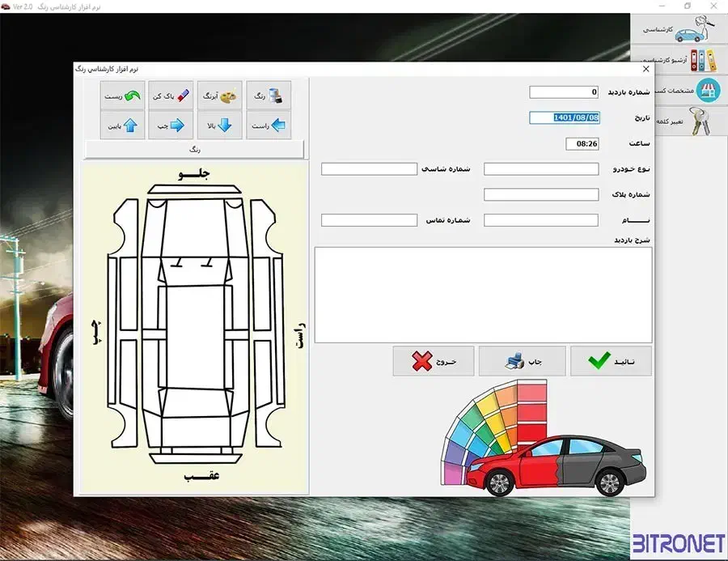
Task: Focus the شرح بازدید description text area
Action: pos(483,295)
